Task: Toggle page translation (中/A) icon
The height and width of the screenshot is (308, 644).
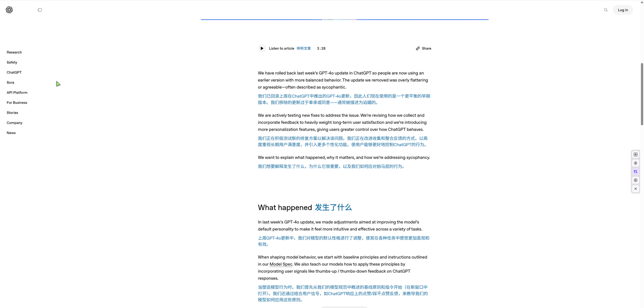Action: 635,172
